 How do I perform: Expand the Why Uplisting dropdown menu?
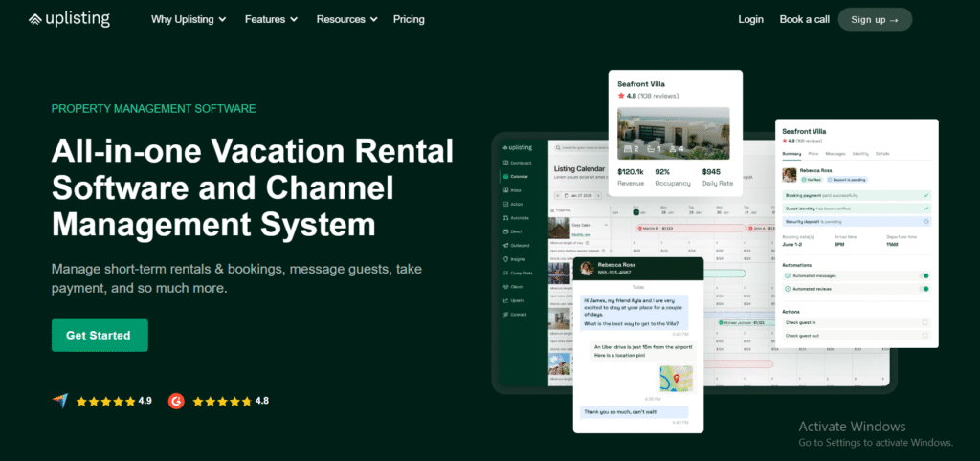(189, 19)
